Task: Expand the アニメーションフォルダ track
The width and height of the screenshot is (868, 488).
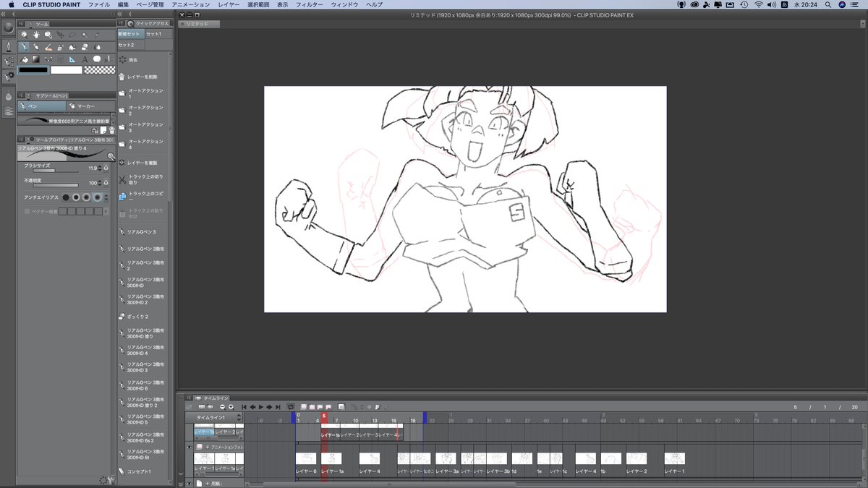Action: tap(208, 447)
